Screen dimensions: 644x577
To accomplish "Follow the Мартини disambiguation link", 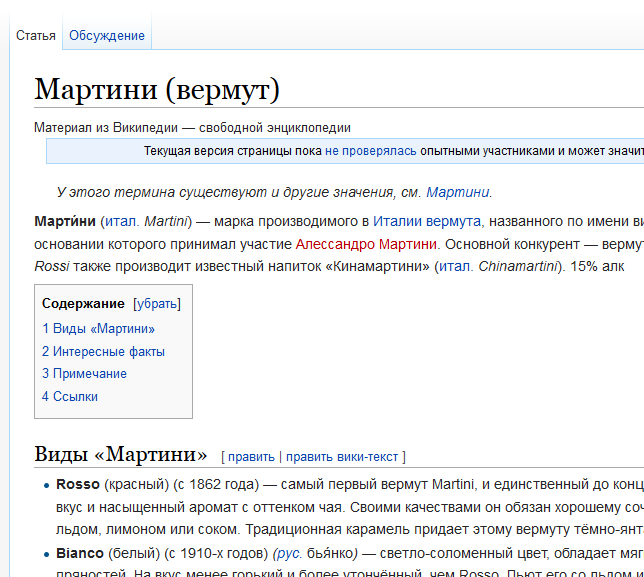I will (458, 192).
